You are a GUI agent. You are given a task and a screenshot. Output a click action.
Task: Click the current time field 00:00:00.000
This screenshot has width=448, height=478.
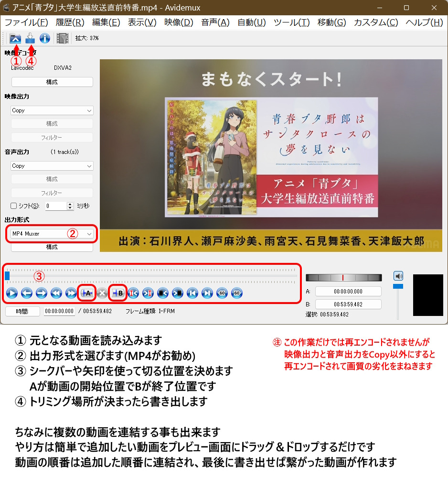(x=59, y=311)
